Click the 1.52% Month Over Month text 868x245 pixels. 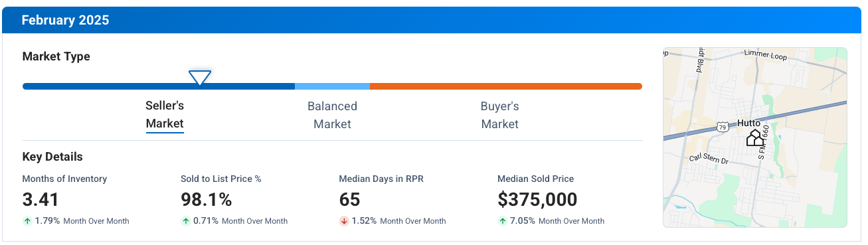(x=399, y=221)
